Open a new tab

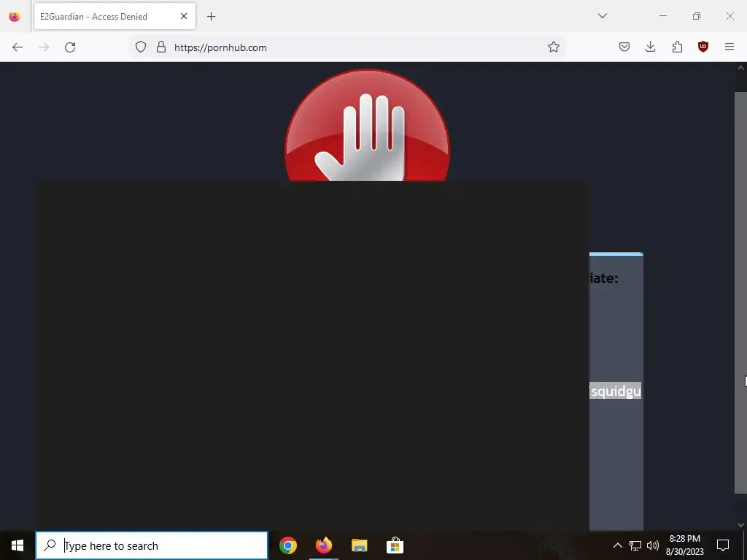point(211,17)
